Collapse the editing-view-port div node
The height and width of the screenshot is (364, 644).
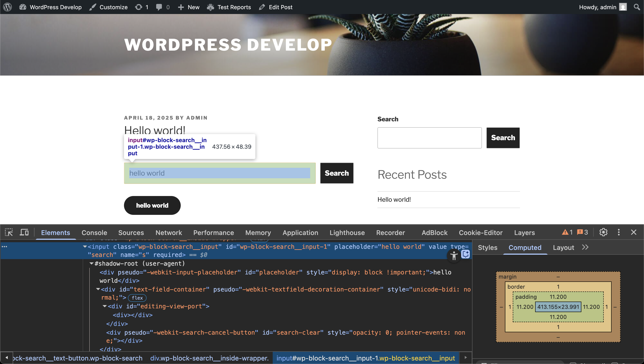click(105, 306)
